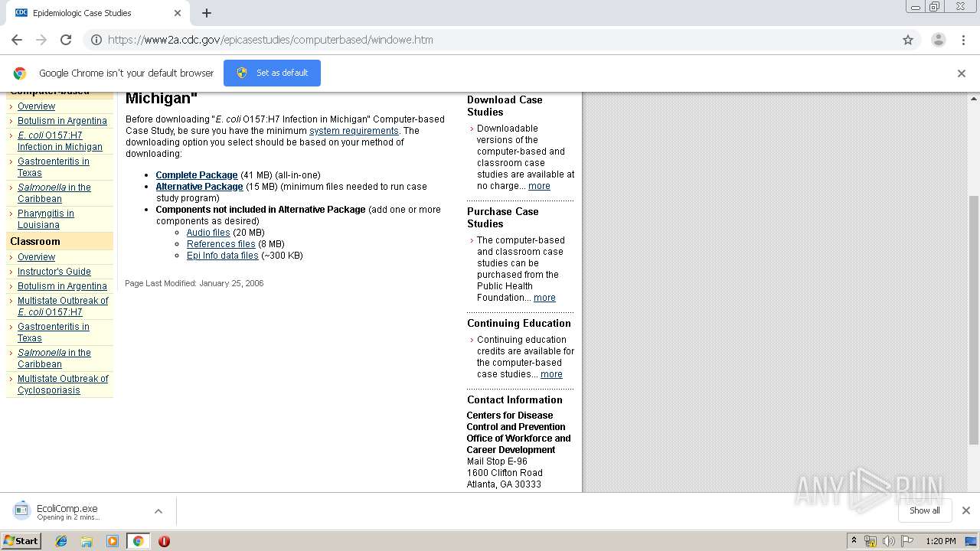Viewport: 980px width, 551px height.
Task: Close the Epidemiologic Case Studies tab
Action: [177, 13]
